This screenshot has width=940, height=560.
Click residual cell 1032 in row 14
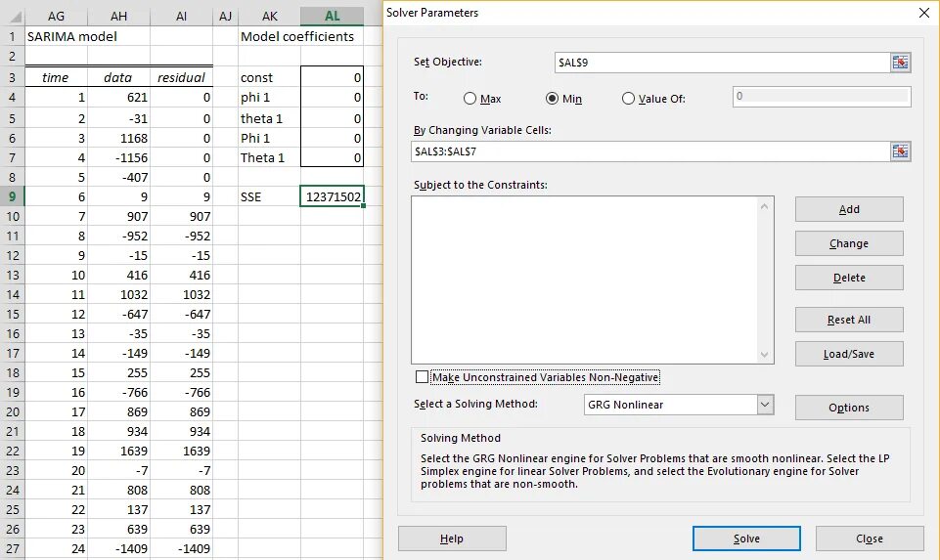[182, 294]
